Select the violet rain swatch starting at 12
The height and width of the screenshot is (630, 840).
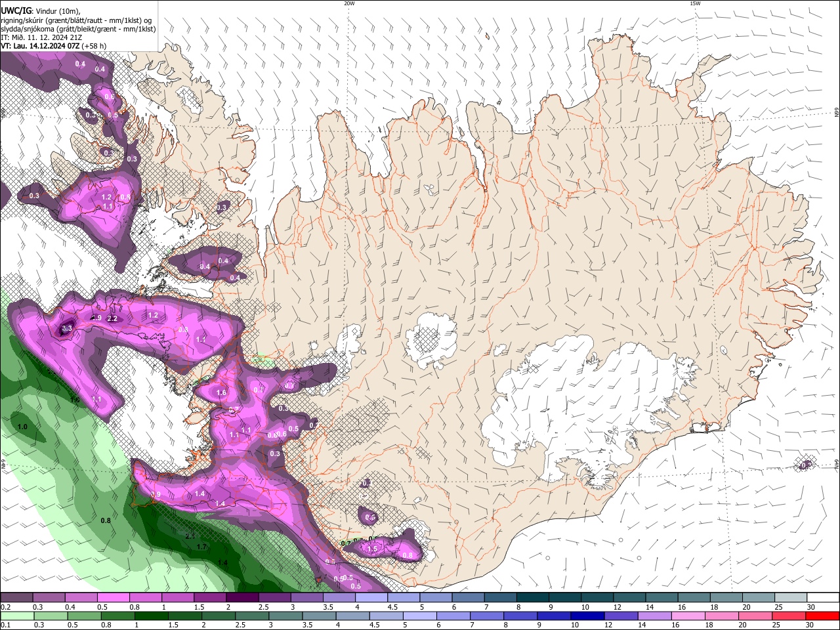click(620, 616)
